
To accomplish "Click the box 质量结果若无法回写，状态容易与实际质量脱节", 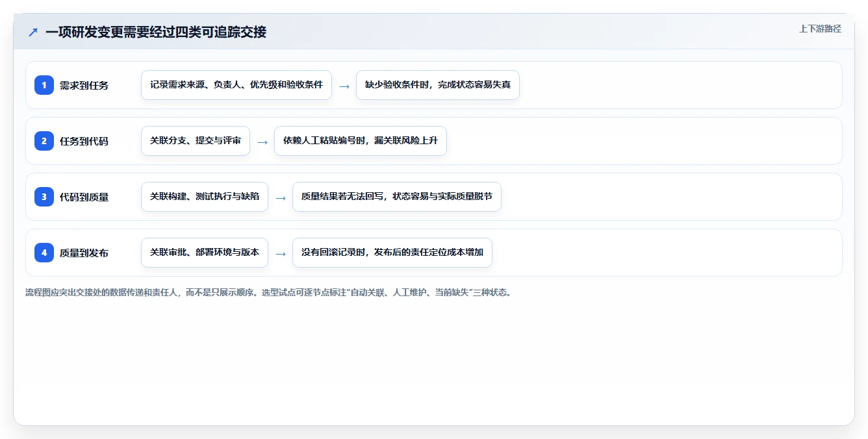I will click(x=397, y=197).
